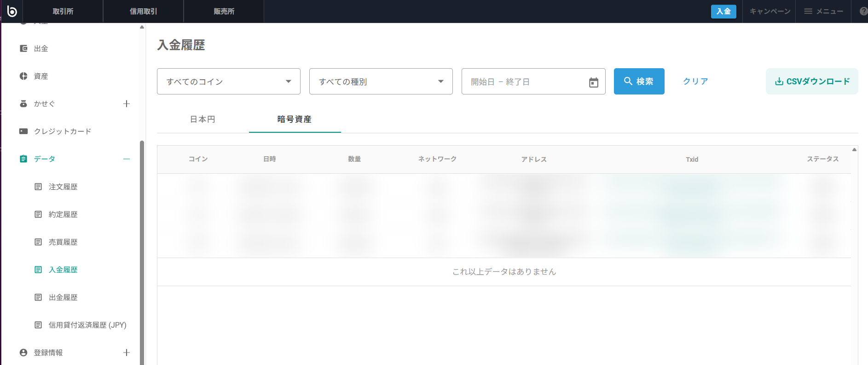
Task: Select the 暗号資産 tab
Action: (x=295, y=119)
